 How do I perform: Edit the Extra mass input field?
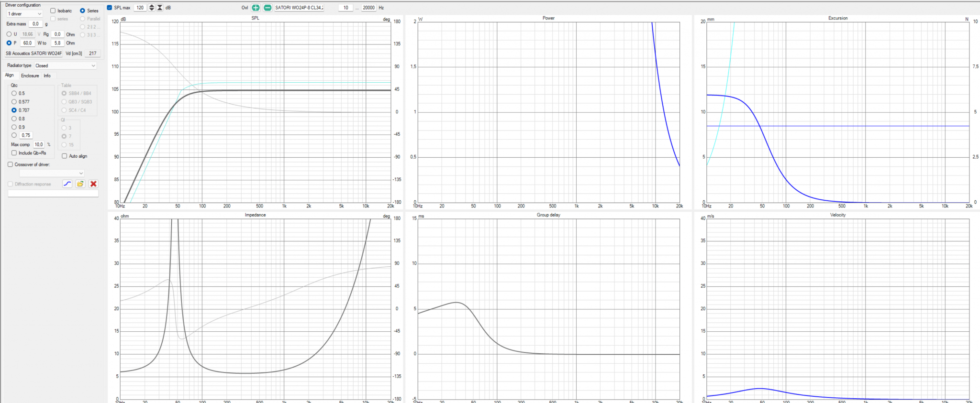pos(36,24)
